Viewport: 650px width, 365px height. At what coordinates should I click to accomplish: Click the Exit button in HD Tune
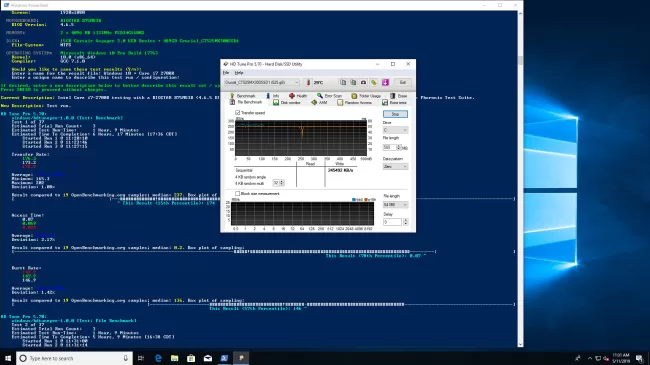point(403,83)
